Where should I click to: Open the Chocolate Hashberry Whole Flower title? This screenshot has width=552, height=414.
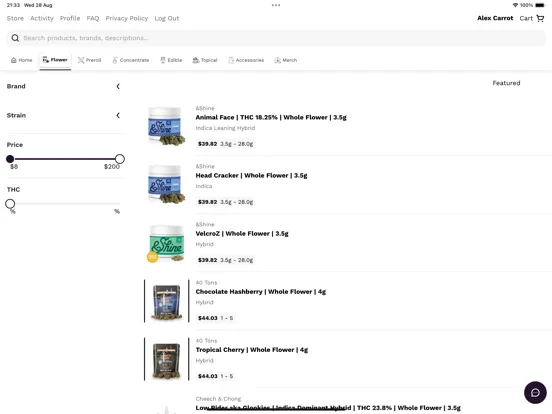(x=261, y=292)
